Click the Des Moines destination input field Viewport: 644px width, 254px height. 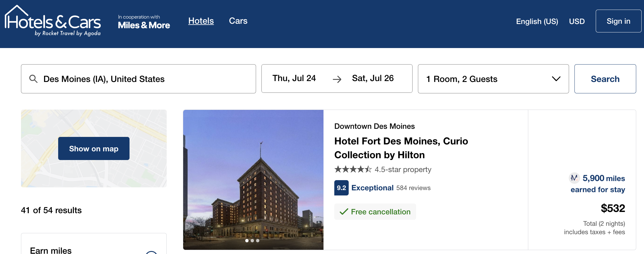[144, 79]
